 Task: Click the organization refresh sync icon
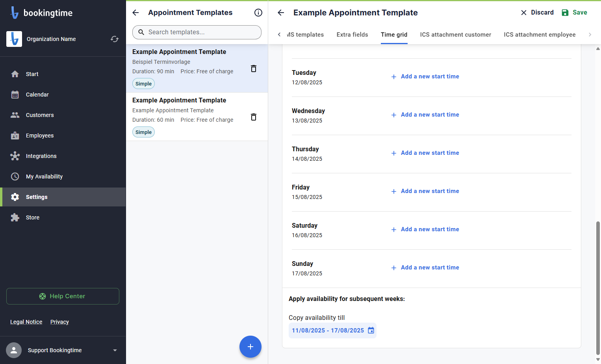115,39
